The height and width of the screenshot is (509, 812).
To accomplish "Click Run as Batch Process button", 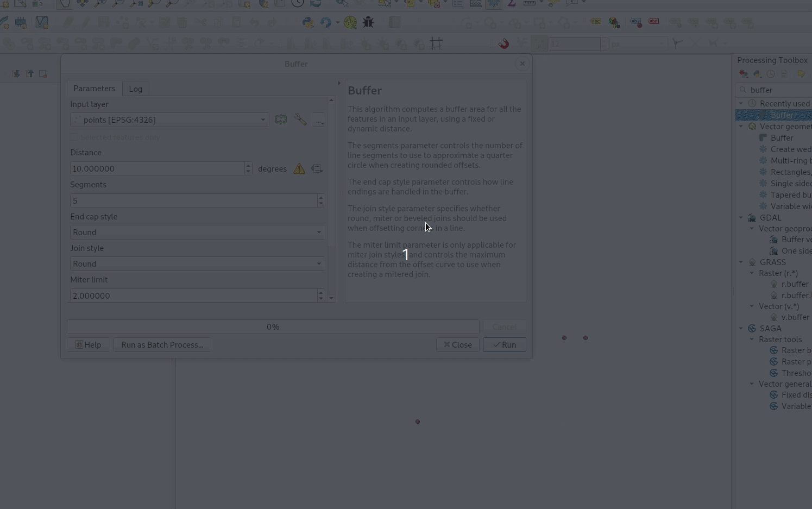I will tap(162, 345).
